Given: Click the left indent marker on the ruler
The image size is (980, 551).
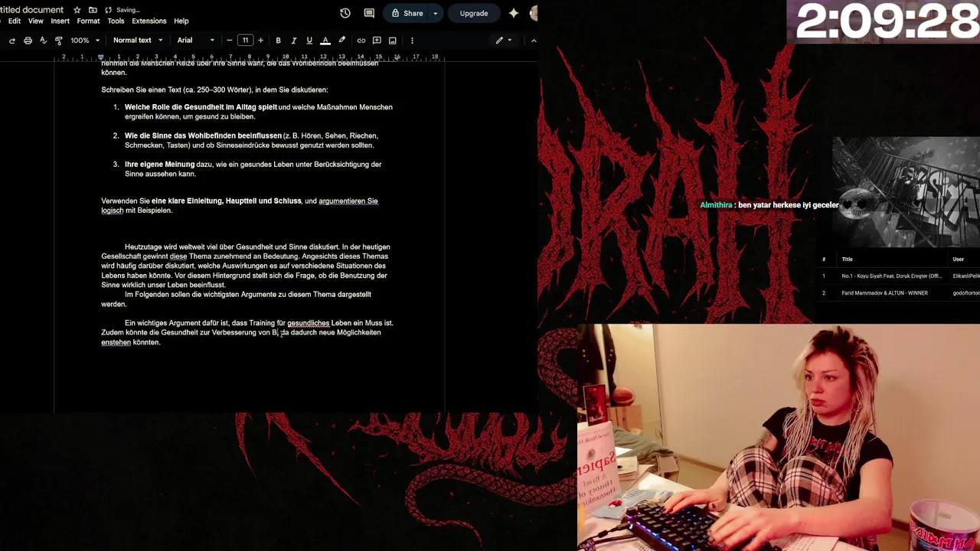Looking at the screenshot, I should 100,57.
